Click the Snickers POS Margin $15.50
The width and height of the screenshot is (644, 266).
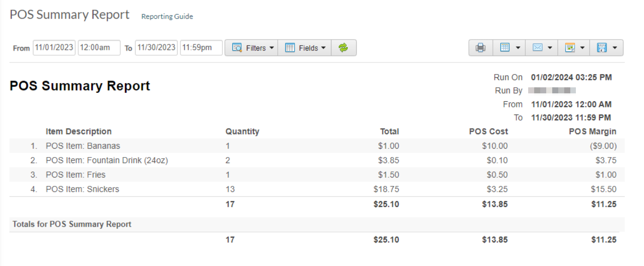(604, 189)
